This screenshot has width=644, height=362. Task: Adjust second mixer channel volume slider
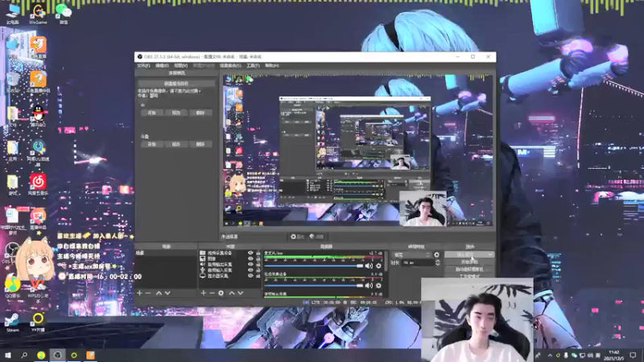(x=314, y=286)
